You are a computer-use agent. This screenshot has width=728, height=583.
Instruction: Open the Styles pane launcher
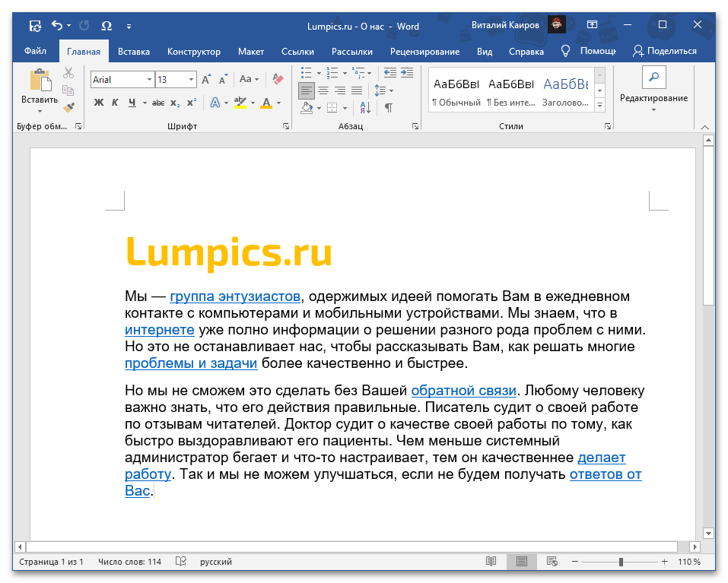point(608,126)
